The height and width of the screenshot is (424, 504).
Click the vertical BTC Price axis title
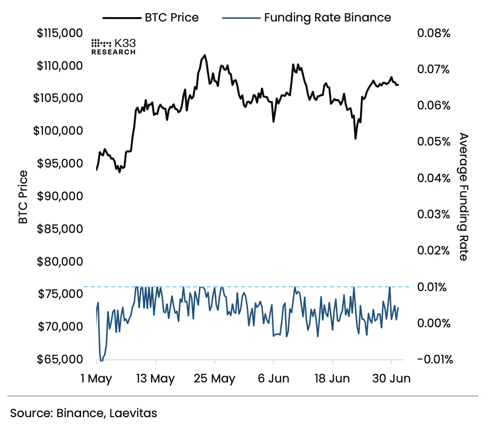pos(23,197)
